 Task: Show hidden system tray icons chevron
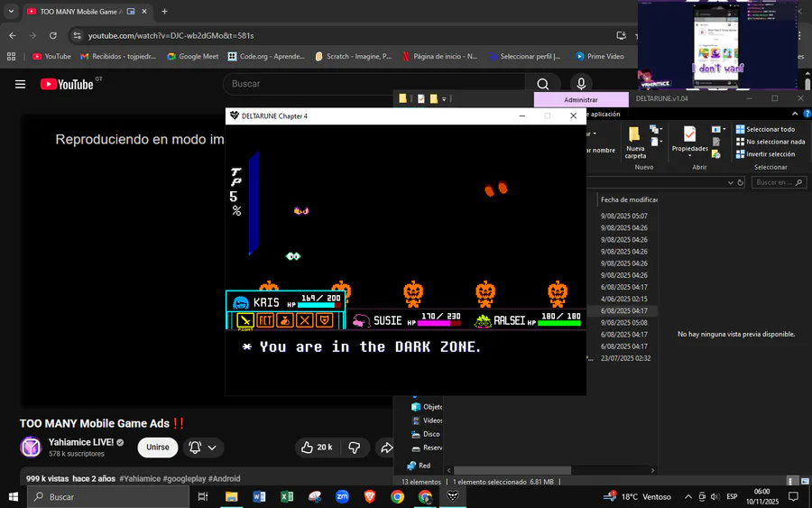688,496
